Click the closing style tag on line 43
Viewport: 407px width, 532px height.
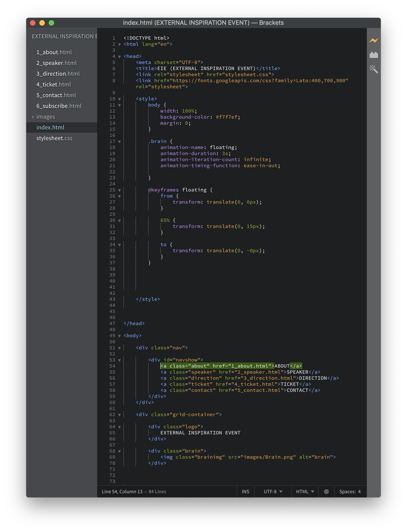(x=148, y=299)
